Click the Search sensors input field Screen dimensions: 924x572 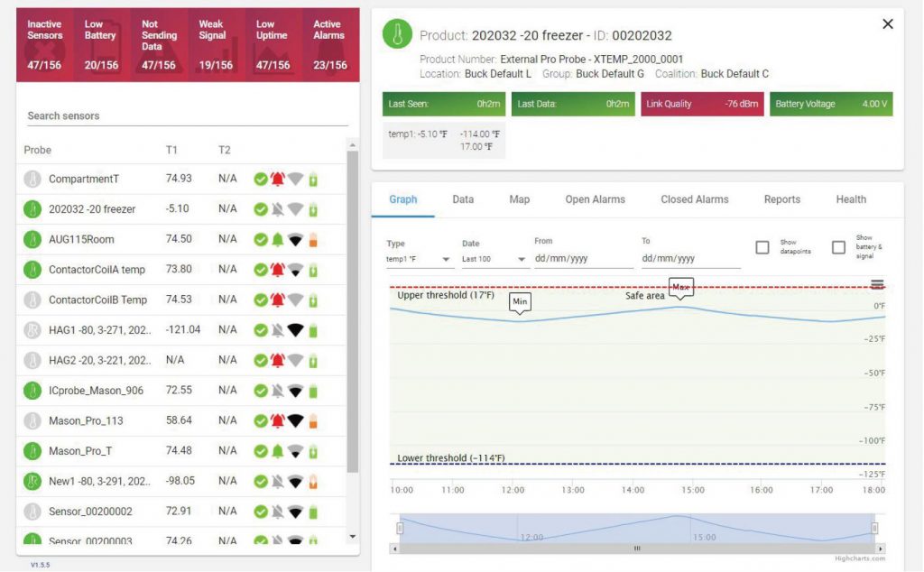pos(186,116)
